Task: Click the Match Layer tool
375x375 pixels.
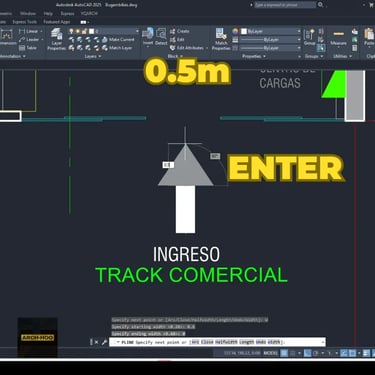Action: click(117, 48)
